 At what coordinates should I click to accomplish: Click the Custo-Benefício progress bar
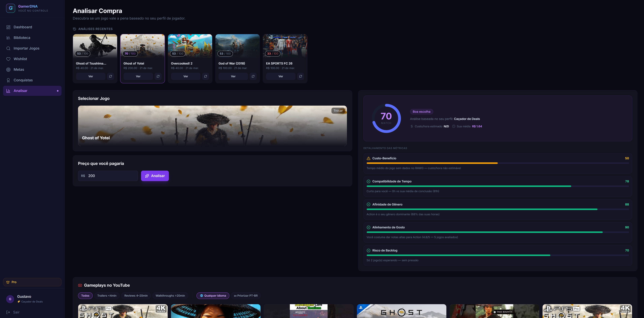point(498,163)
